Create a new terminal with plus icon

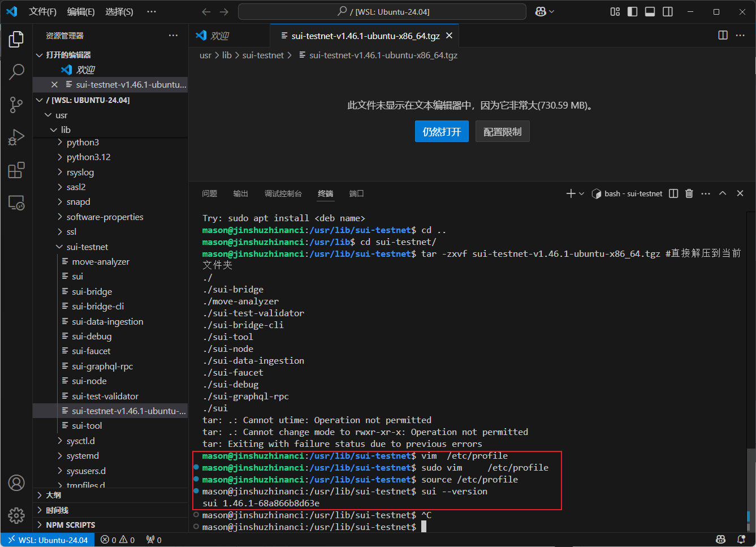point(571,193)
